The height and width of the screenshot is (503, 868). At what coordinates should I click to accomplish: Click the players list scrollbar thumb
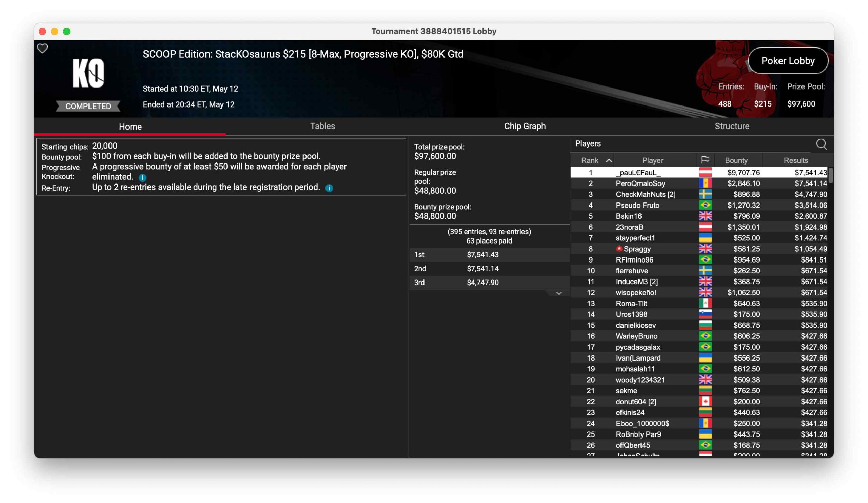[830, 175]
